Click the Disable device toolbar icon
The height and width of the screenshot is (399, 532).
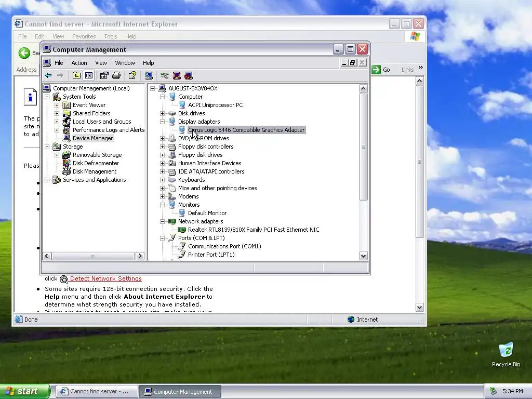click(189, 75)
